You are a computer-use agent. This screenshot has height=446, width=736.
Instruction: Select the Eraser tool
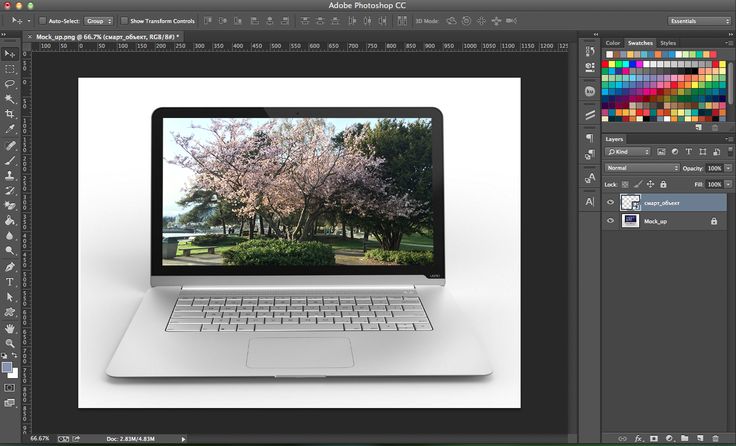tap(9, 206)
